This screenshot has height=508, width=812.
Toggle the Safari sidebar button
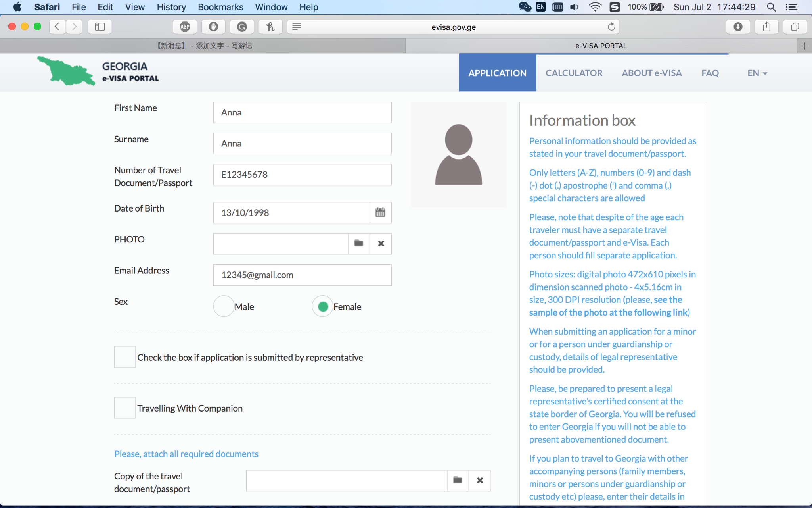pos(100,27)
